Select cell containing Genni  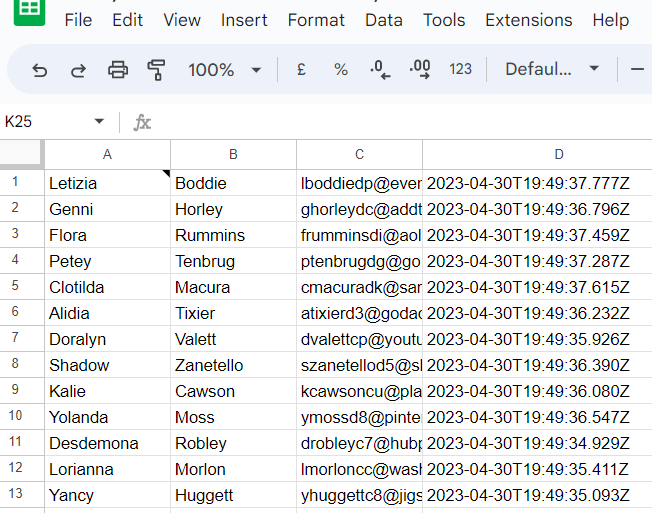107,209
